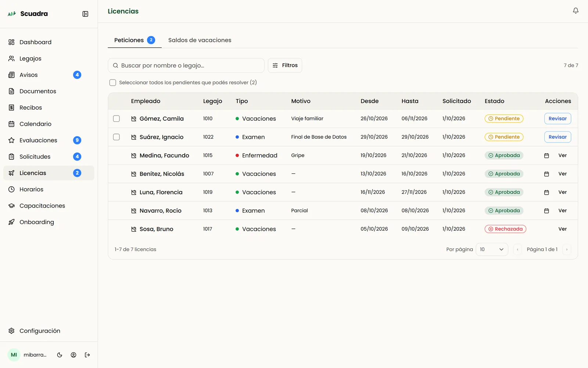Open Calendario in sidebar
The image size is (588, 368).
[x=49, y=124]
